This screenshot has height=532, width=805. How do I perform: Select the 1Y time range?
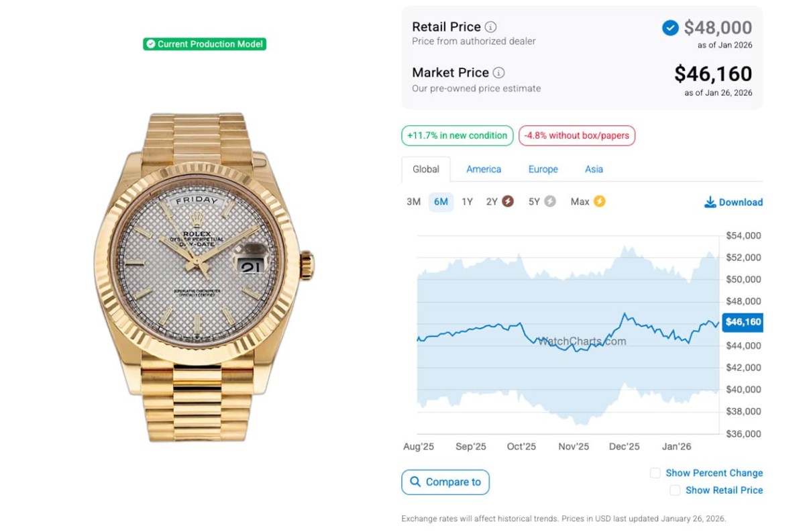[467, 201]
